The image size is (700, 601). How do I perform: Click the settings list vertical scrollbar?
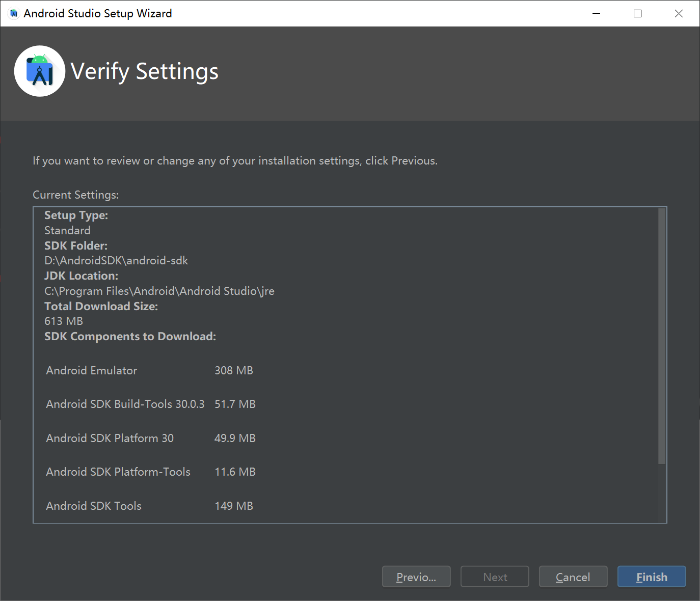click(x=662, y=336)
